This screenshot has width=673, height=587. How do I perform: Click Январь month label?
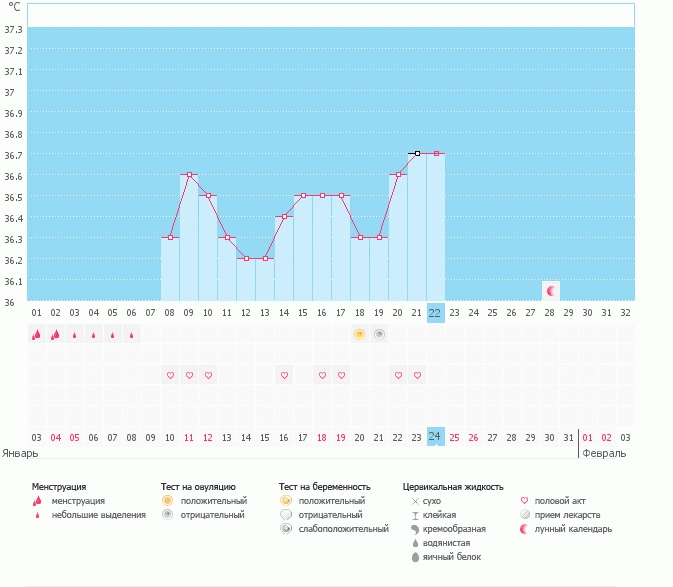[20, 453]
